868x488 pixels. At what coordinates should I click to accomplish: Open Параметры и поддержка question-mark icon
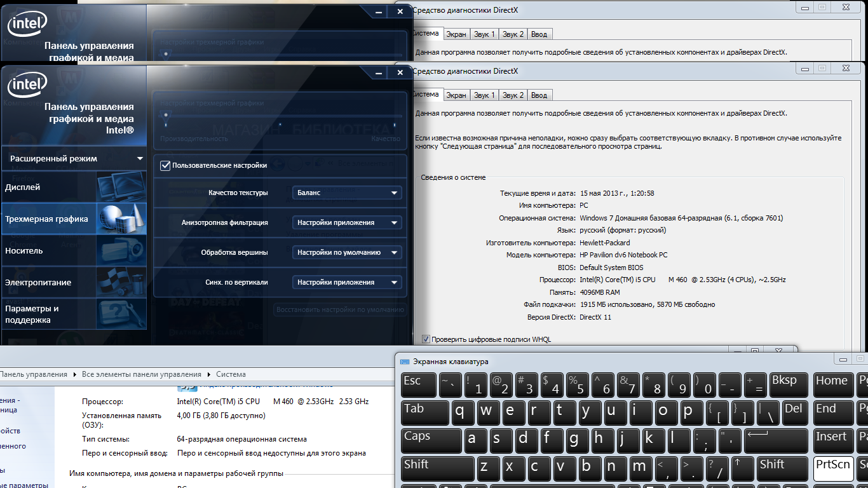pyautogui.click(x=121, y=315)
